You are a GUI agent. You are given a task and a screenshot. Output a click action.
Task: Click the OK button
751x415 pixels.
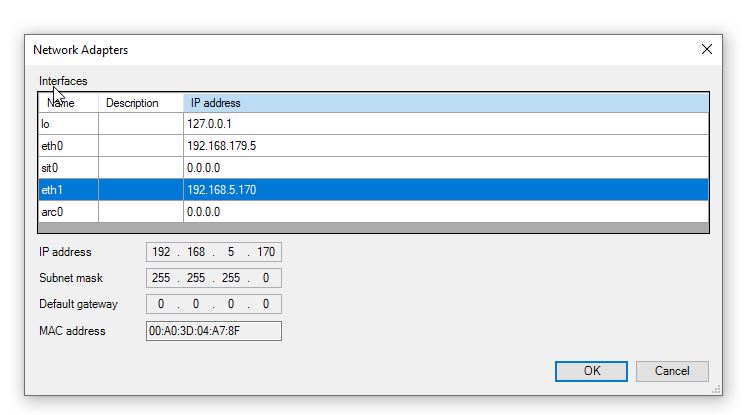(591, 371)
